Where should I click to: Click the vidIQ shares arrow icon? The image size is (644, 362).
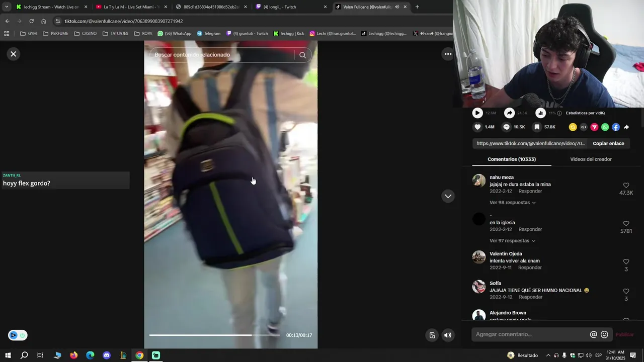coord(510,113)
